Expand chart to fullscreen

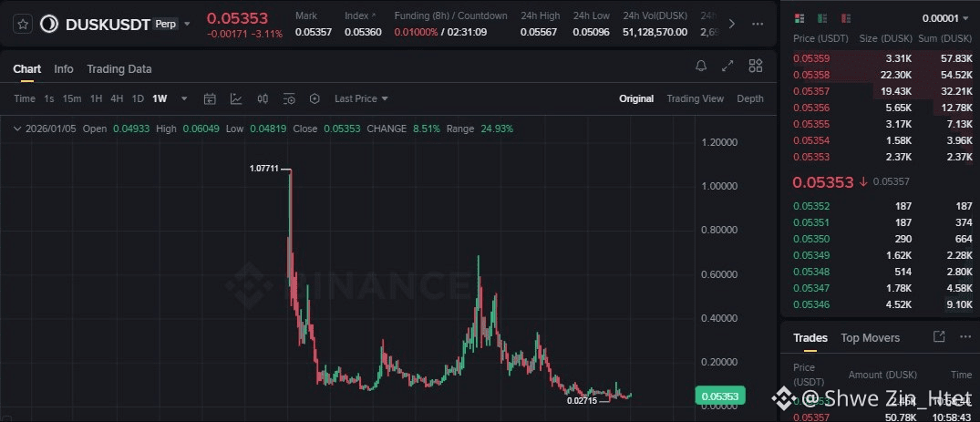727,66
